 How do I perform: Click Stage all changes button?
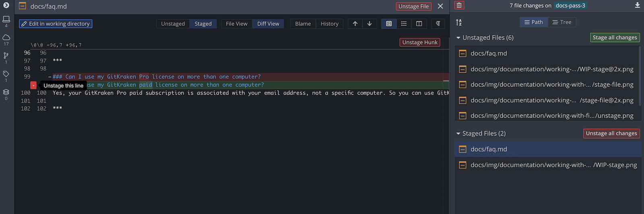615,37
